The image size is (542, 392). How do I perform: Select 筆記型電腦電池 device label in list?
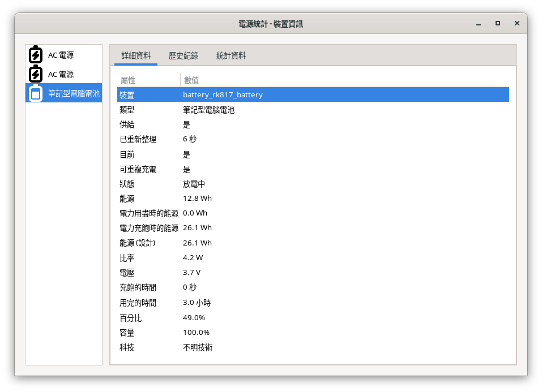coord(74,93)
